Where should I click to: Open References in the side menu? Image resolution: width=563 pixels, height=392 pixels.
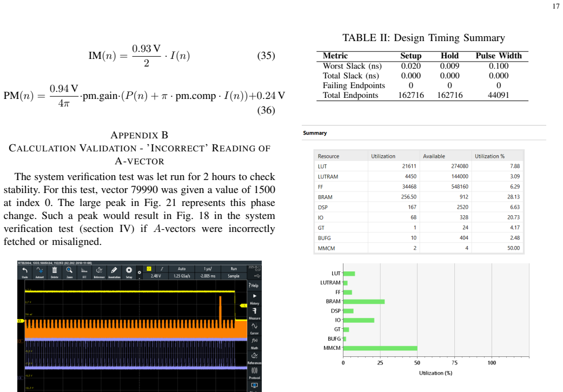coord(255,358)
